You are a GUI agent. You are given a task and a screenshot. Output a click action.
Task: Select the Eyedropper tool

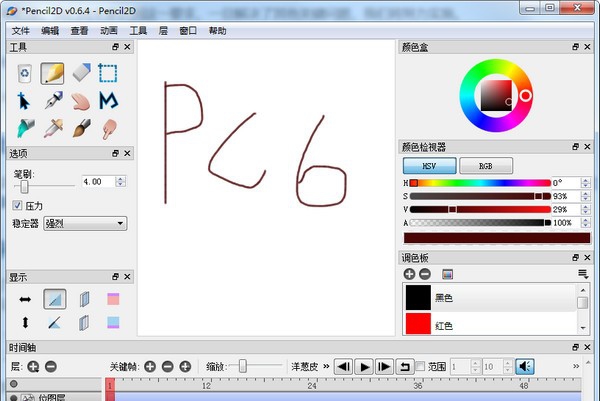[x=53, y=128]
